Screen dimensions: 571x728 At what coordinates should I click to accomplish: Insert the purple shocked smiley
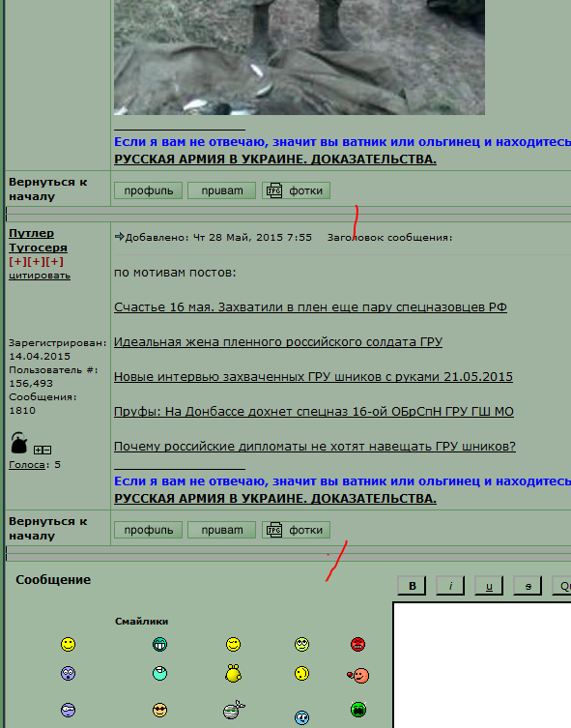[69, 673]
